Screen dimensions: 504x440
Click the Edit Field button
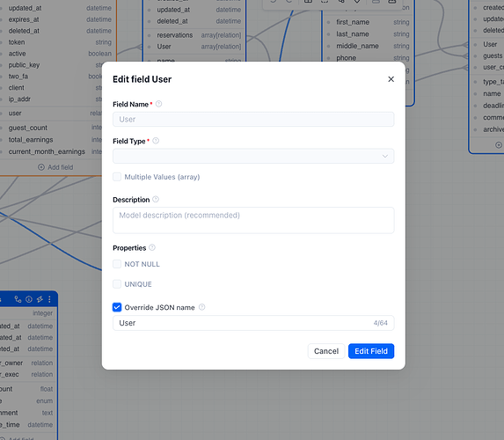click(371, 351)
